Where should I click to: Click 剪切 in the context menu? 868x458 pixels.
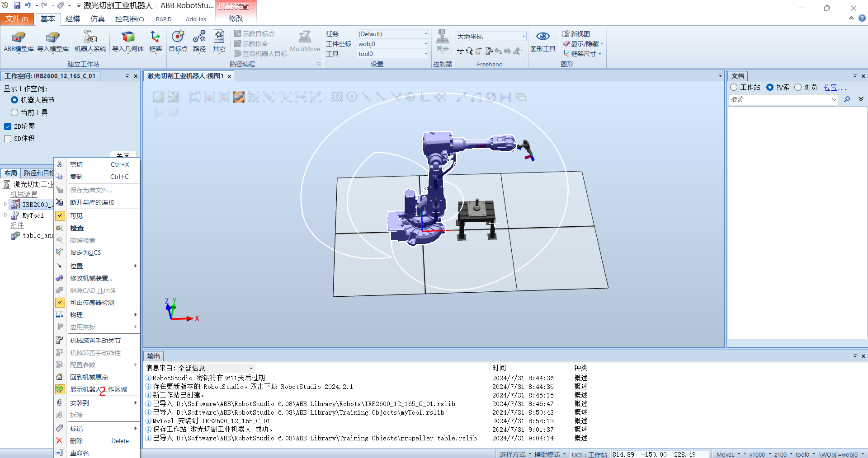pyautogui.click(x=97, y=164)
